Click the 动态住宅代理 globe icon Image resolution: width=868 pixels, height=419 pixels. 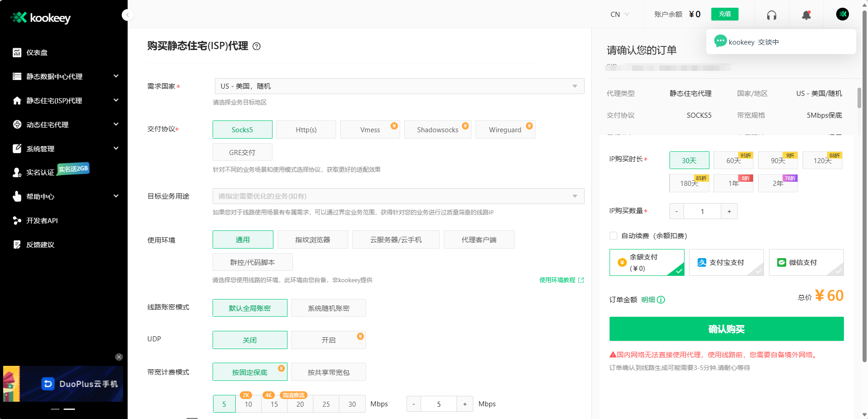[x=17, y=125]
